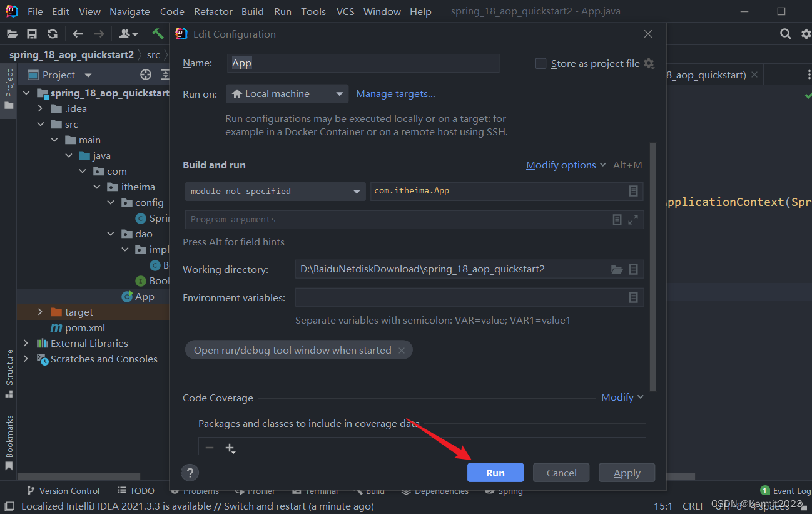Image resolution: width=812 pixels, height=514 pixels.
Task: Click the plus add coverage pattern icon
Action: click(x=230, y=448)
